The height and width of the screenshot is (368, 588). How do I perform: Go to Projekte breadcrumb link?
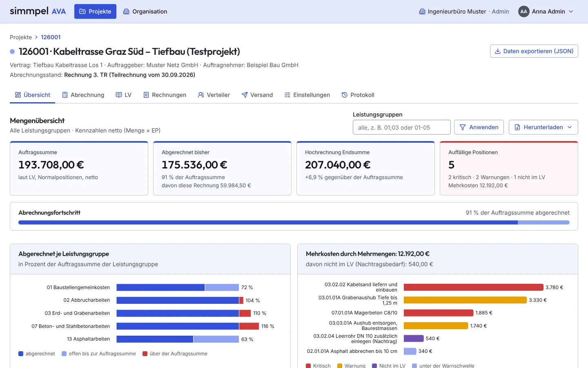coord(21,37)
